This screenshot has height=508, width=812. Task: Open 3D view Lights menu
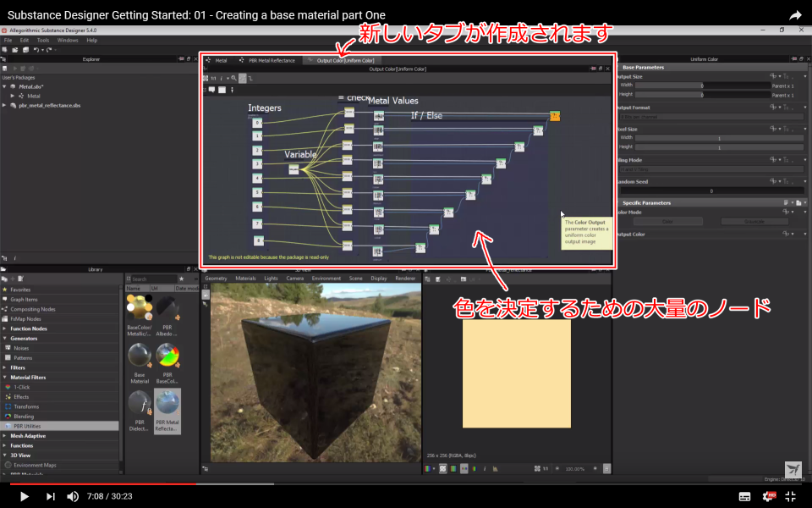coord(271,279)
